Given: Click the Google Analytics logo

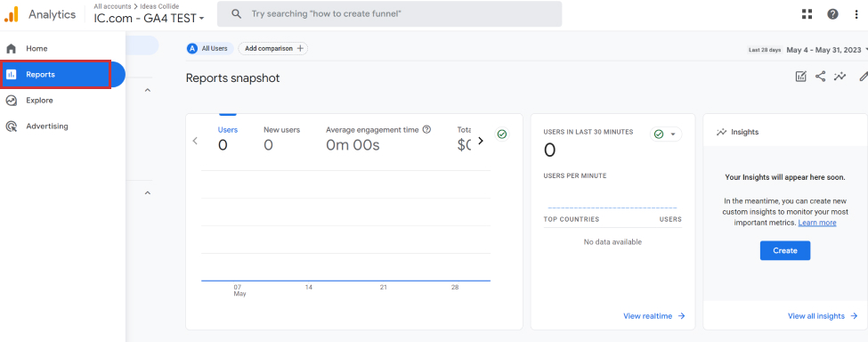Looking at the screenshot, I should click(x=12, y=14).
